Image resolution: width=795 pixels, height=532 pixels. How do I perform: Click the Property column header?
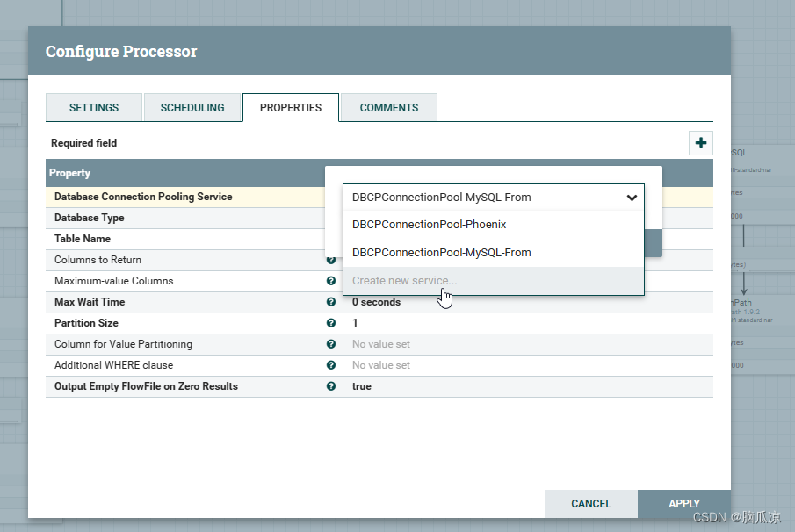point(70,173)
